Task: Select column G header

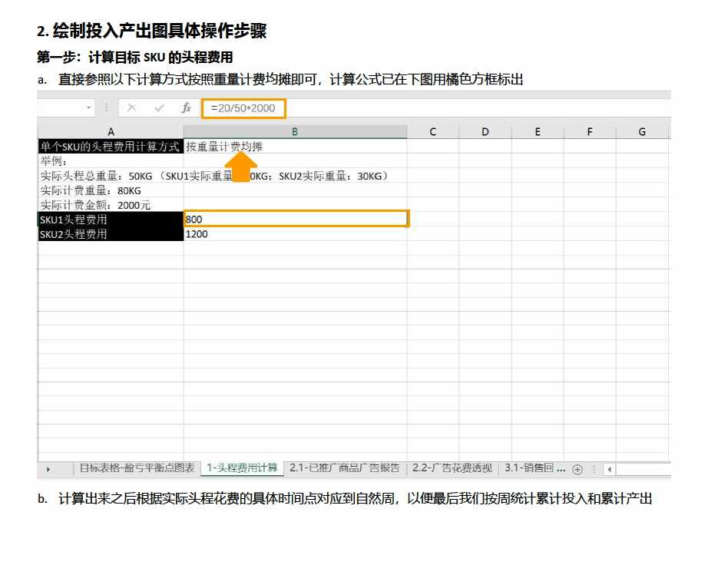Action: pos(642,132)
